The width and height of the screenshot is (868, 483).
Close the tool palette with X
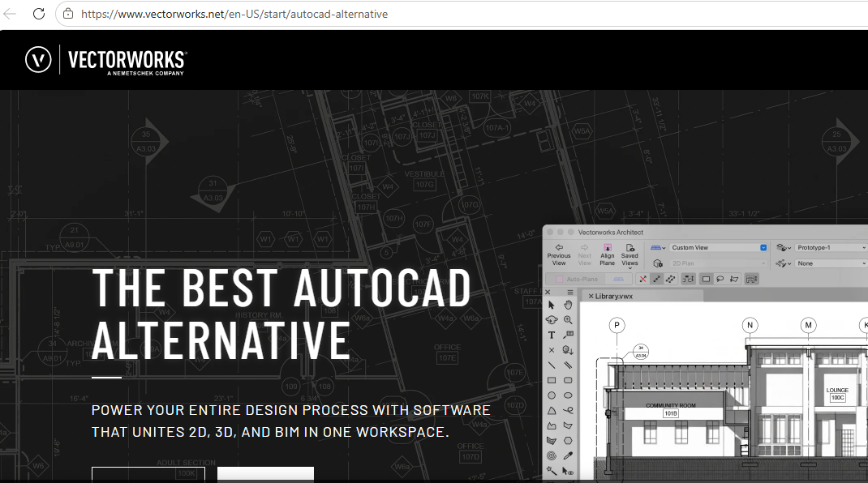tap(548, 292)
